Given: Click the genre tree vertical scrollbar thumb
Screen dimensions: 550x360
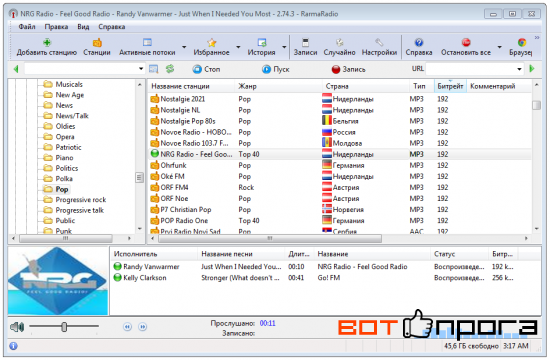Looking at the screenshot, I should click(x=139, y=178).
